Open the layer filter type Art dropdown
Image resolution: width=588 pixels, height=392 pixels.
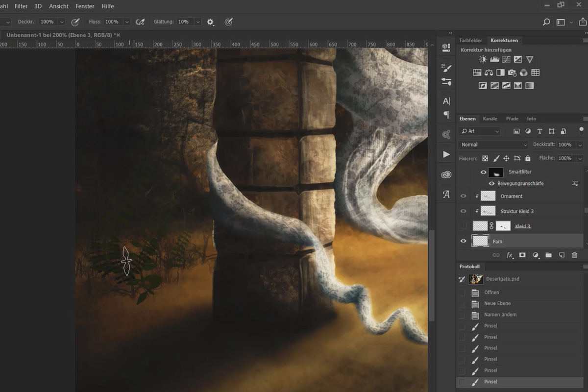pyautogui.click(x=480, y=131)
